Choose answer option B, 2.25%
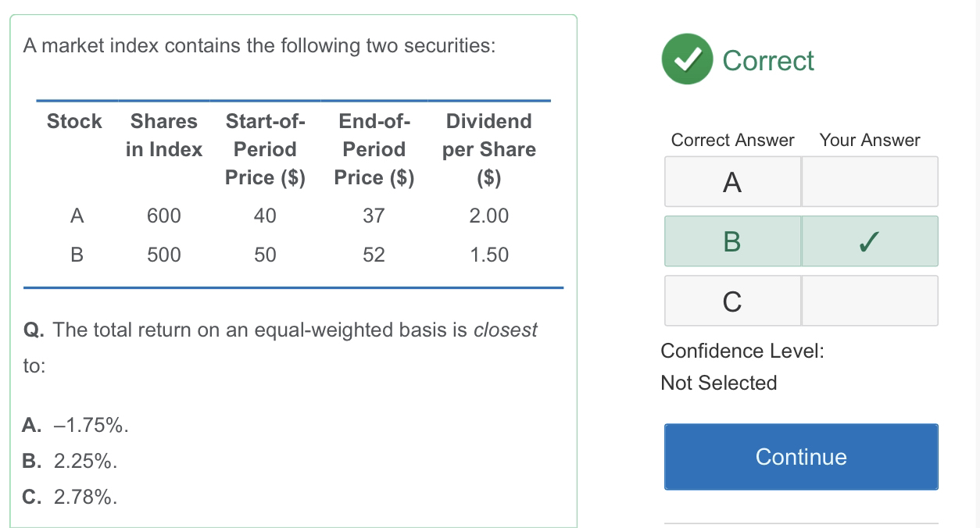Viewport: 980px width, 528px height. [x=70, y=462]
